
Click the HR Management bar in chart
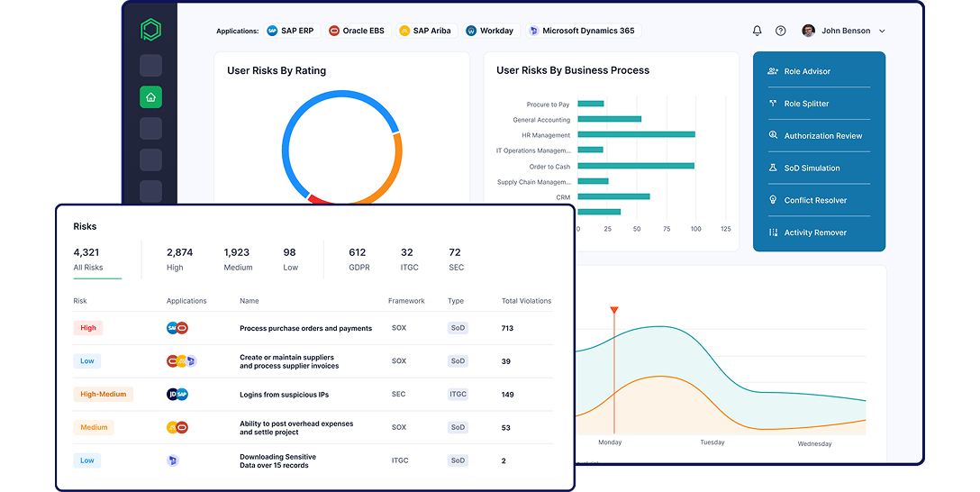[636, 135]
